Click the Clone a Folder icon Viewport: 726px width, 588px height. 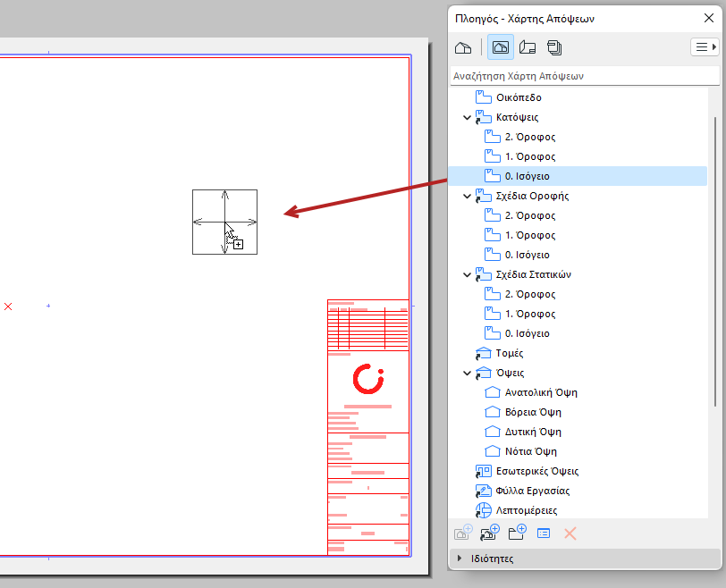490,533
